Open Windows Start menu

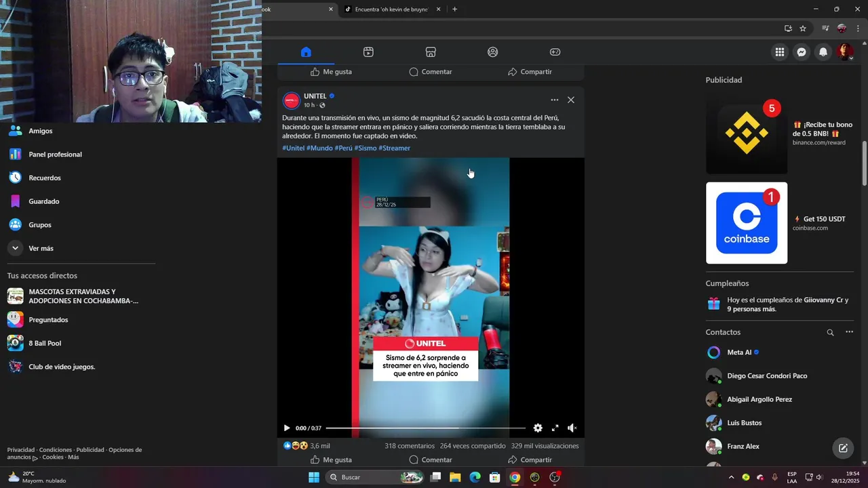click(x=314, y=477)
